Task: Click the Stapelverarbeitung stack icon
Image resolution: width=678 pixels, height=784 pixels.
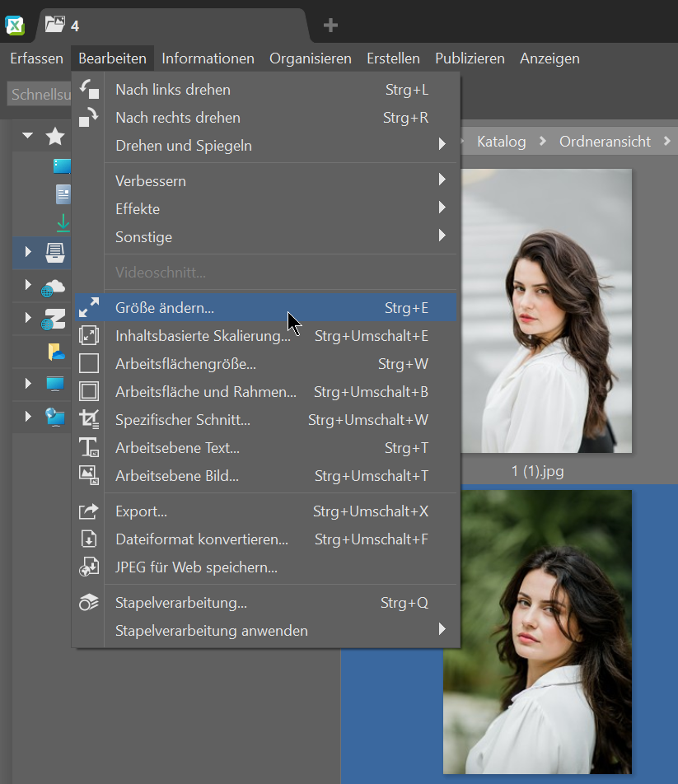Action: [x=89, y=603]
